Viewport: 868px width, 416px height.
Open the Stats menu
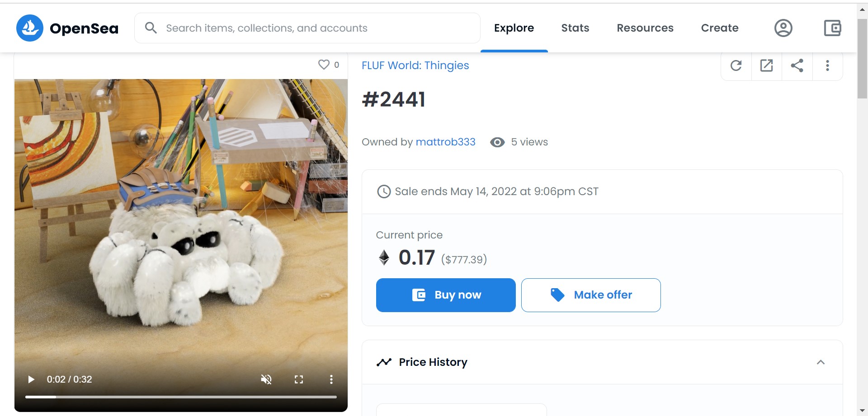575,28
